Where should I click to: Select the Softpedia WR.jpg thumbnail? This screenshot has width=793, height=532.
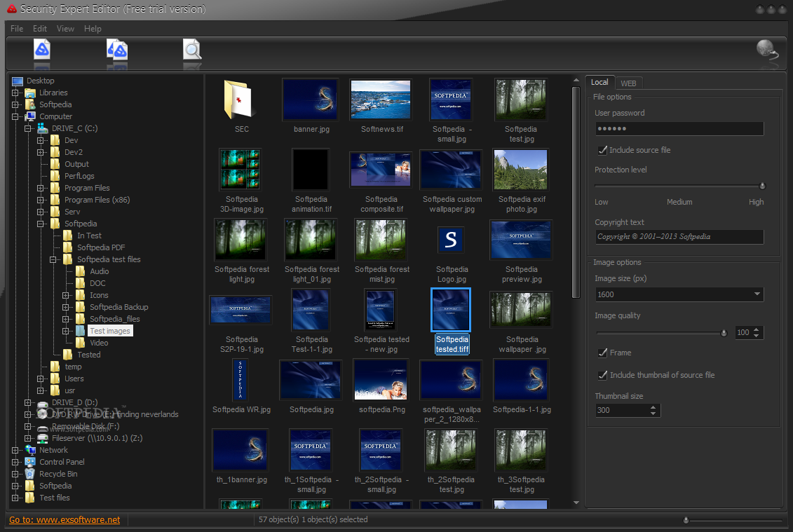click(x=240, y=379)
